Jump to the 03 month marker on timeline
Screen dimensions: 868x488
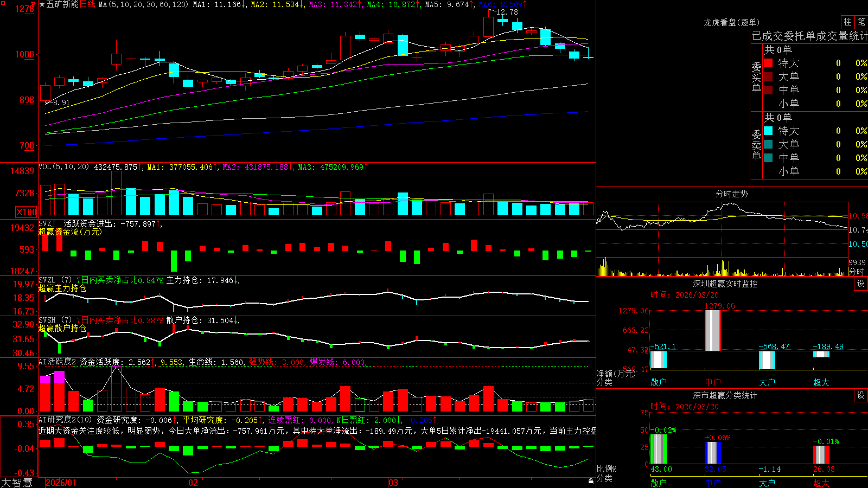[393, 483]
